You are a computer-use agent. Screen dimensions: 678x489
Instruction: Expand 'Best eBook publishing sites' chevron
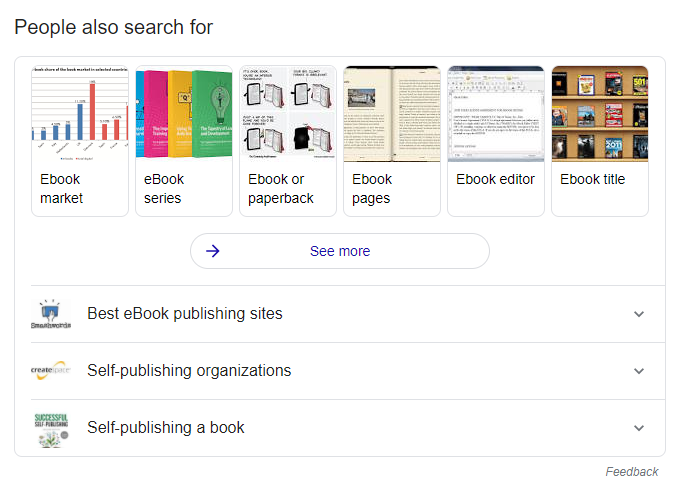coord(639,314)
